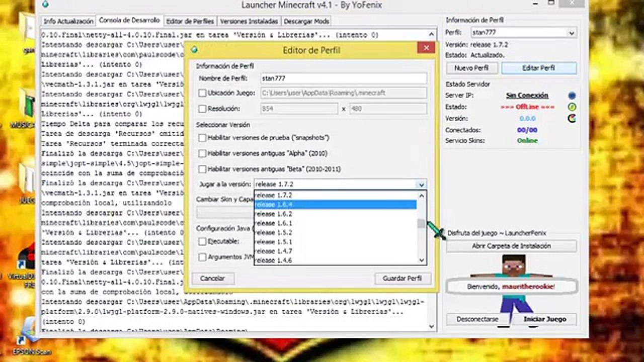This screenshot has height=362, width=644.
Task: Enable the Resolución checkbox
Action: tap(202, 109)
